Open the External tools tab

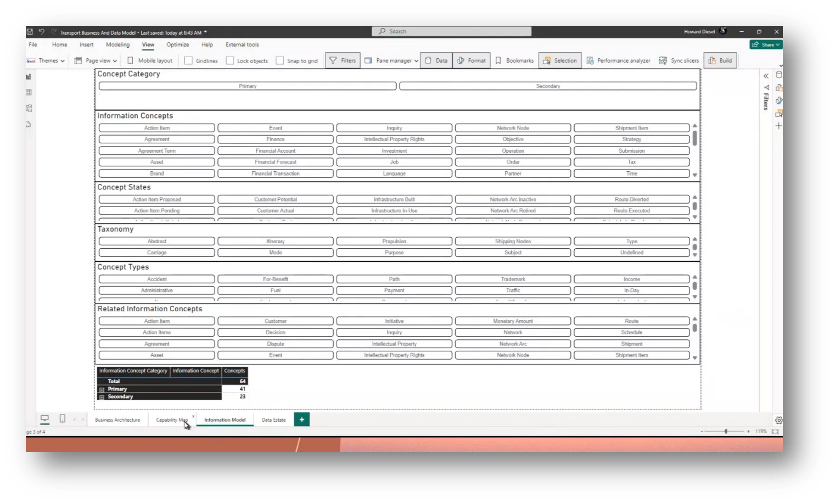tap(242, 45)
